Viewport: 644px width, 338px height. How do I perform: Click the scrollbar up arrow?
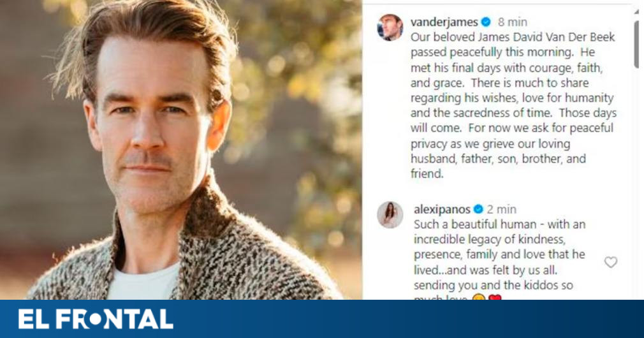[x=636, y=12]
